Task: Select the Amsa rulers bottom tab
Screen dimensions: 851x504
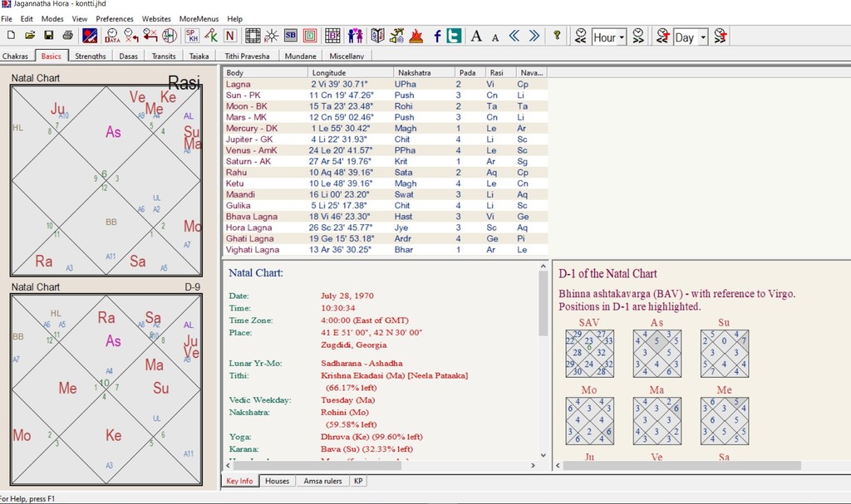Action: (x=322, y=481)
